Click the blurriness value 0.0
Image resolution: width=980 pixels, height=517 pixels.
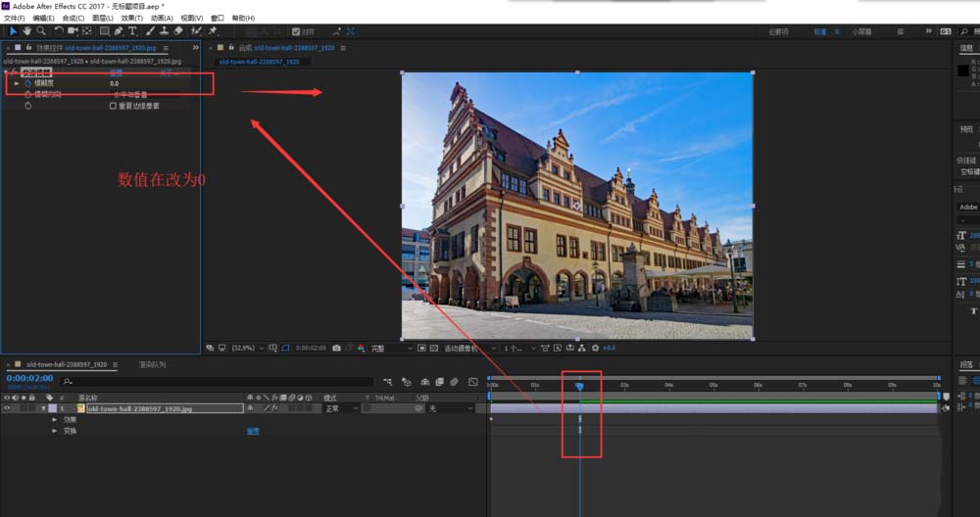115,83
